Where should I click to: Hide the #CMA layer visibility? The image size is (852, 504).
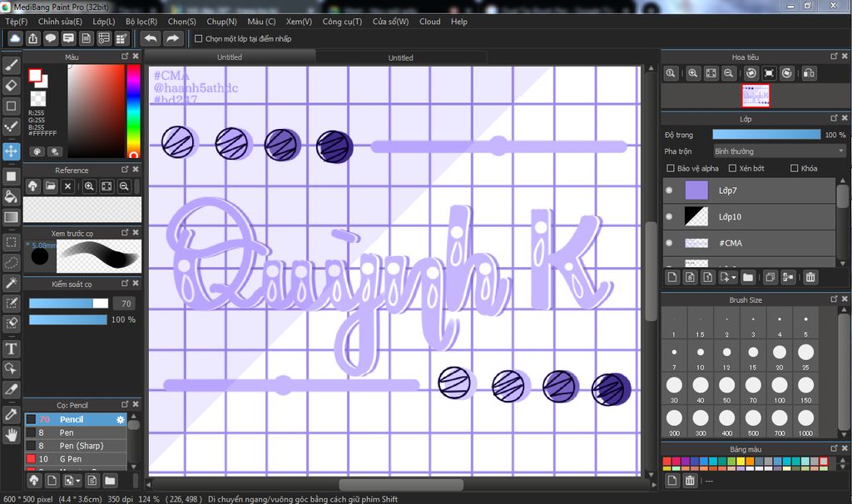click(x=669, y=244)
